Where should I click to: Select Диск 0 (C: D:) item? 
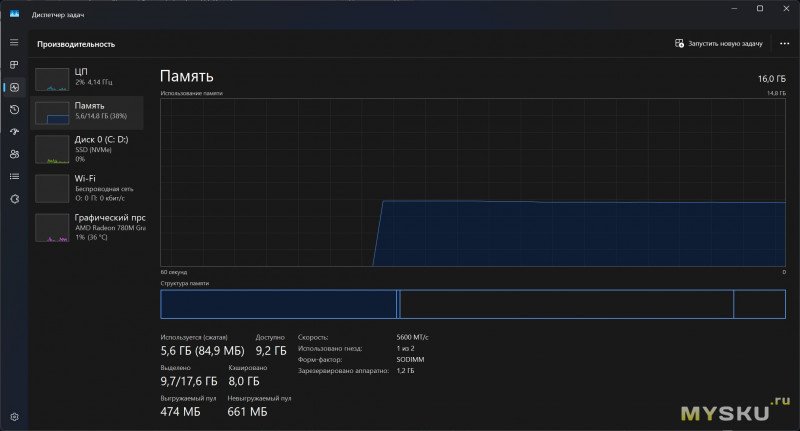[88, 148]
